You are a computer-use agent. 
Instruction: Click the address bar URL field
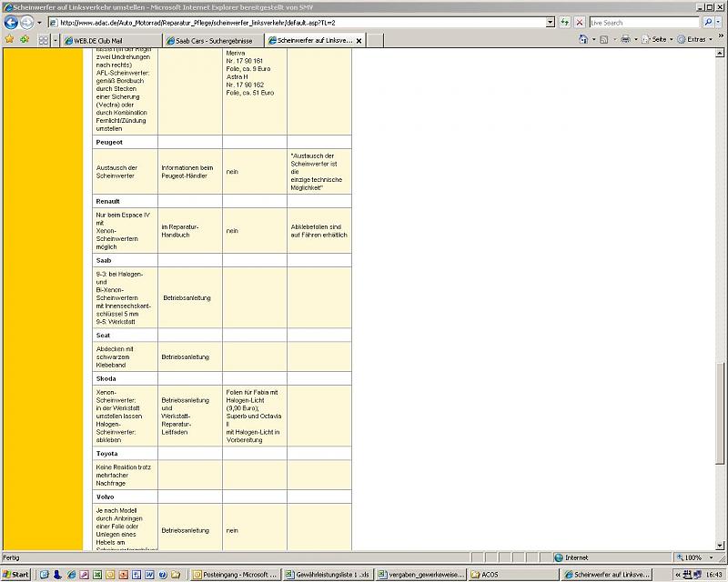(298, 22)
